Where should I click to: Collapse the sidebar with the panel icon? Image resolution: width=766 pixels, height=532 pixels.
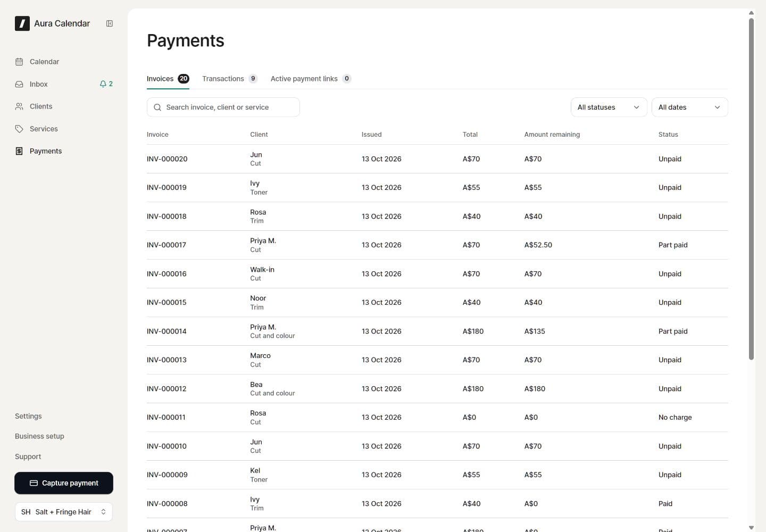pos(110,23)
